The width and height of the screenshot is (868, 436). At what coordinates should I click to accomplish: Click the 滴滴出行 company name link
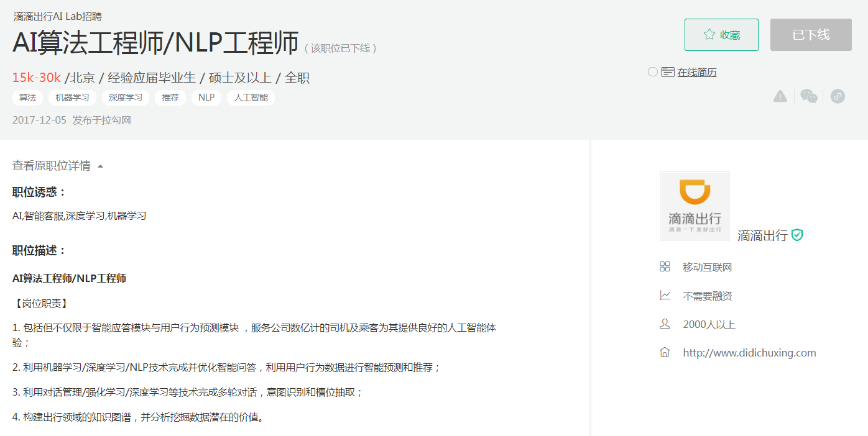point(762,235)
